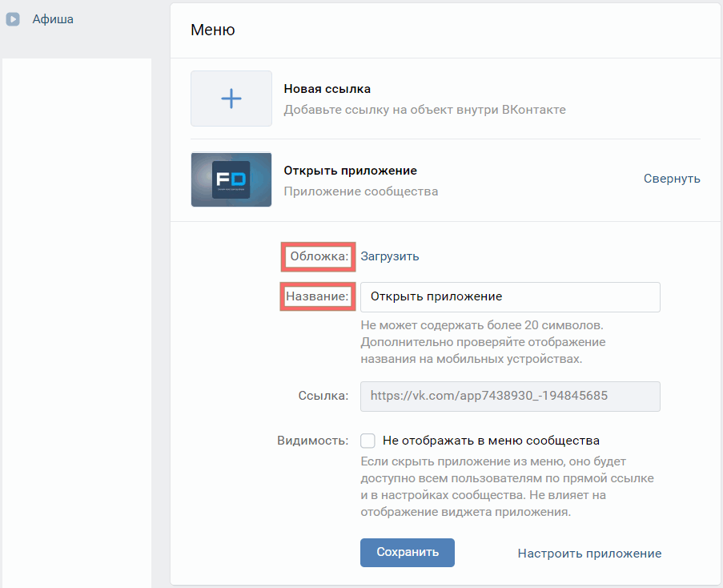The height and width of the screenshot is (588, 723).
Task: Select the Новая ссылка title
Action: [327, 89]
